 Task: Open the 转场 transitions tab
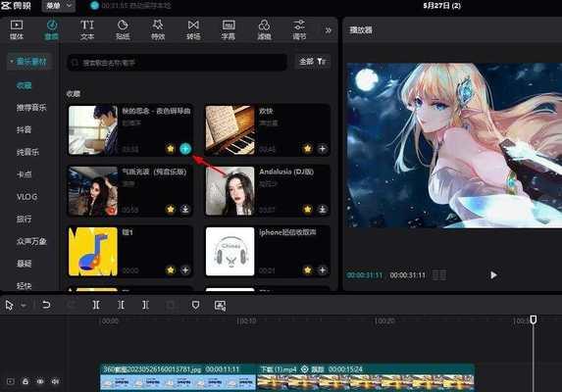point(193,29)
